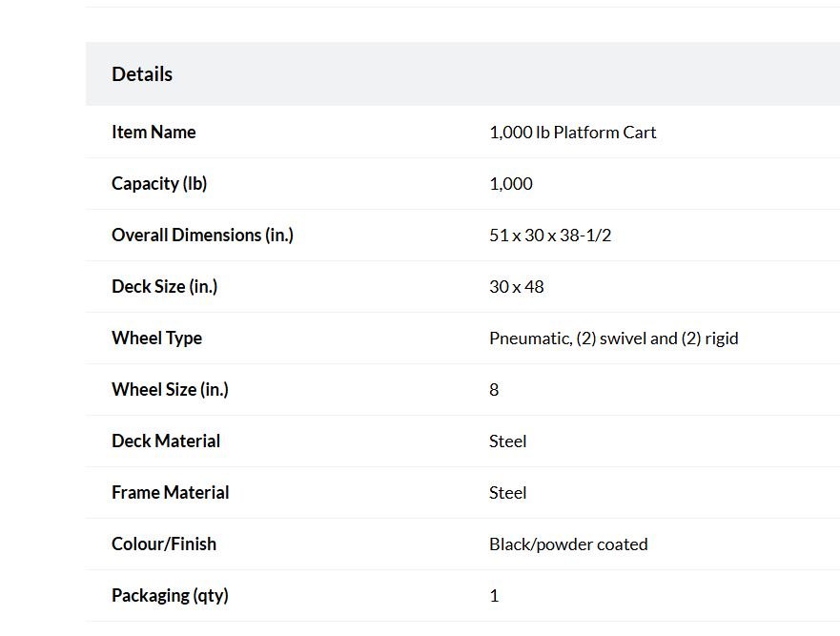Select the Wheel Type label

coord(157,339)
